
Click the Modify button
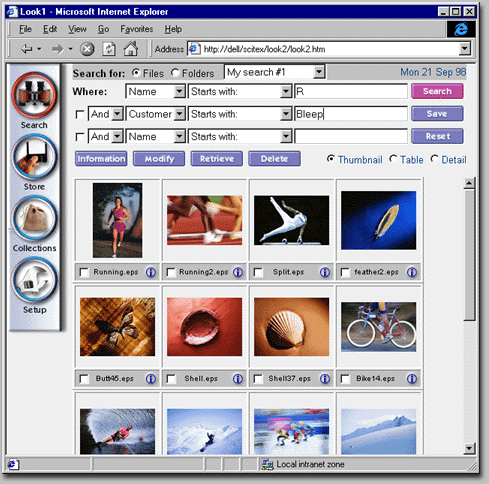(x=159, y=159)
